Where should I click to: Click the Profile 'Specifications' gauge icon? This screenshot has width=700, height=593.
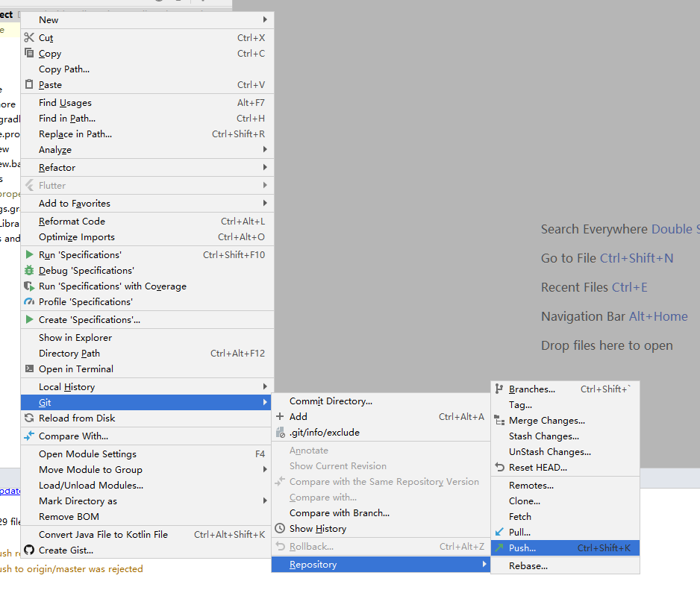tap(28, 301)
